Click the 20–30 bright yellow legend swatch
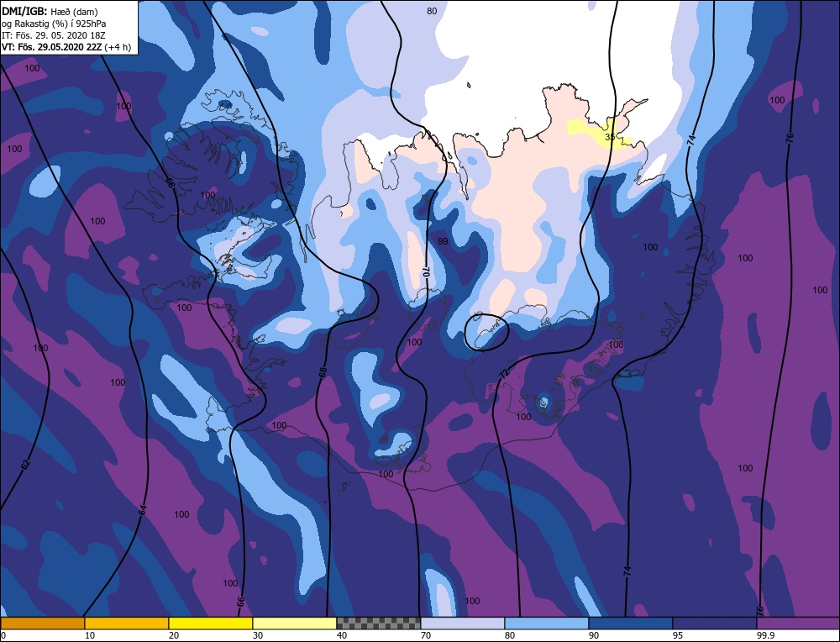The width and height of the screenshot is (840, 642). pos(211,624)
